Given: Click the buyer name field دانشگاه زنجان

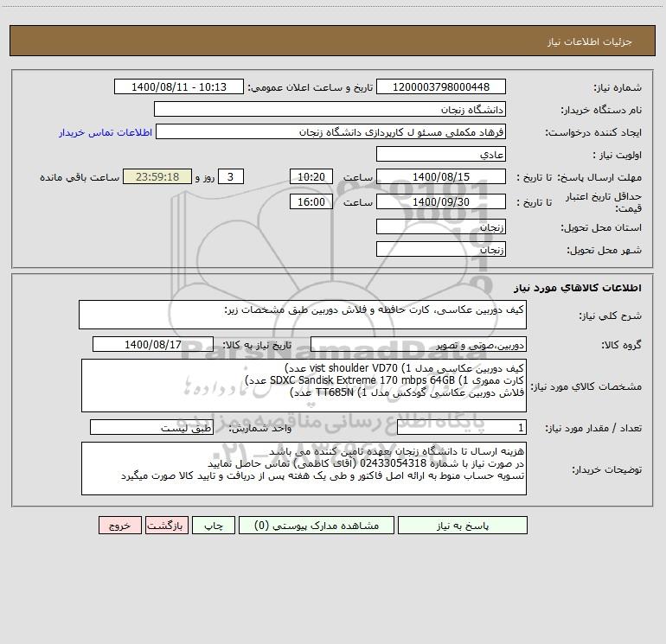Looking at the screenshot, I should pyautogui.click(x=330, y=110).
